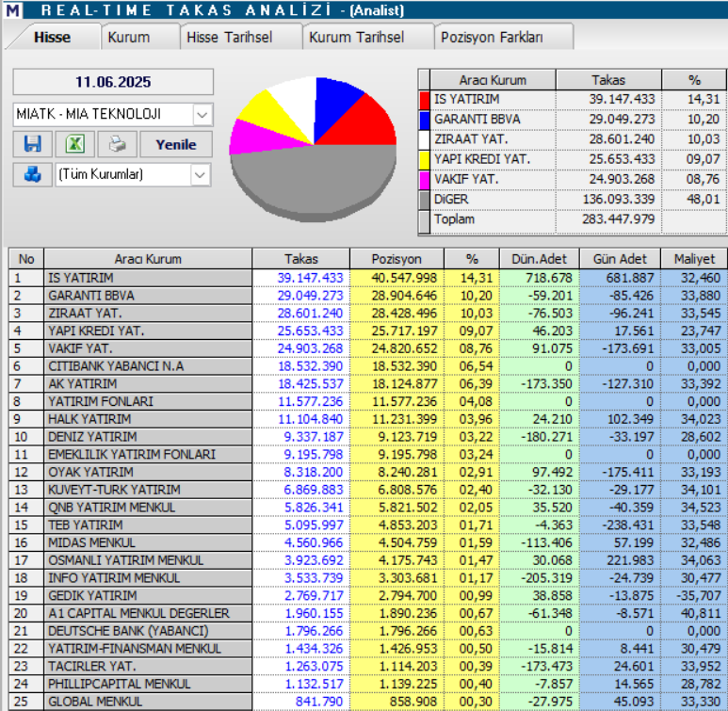
Task: Click the magenta VAKIF YAT. legend swatch
Action: point(425,179)
